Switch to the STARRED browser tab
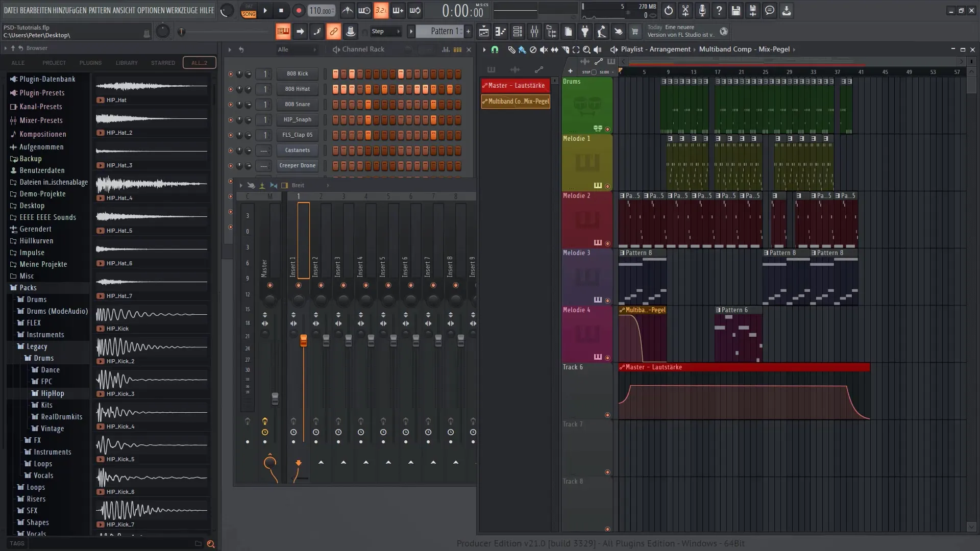980x551 pixels. 163,63
